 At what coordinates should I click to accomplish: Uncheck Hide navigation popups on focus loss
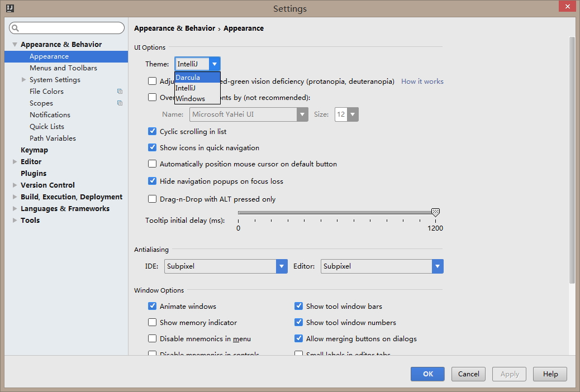pos(152,181)
